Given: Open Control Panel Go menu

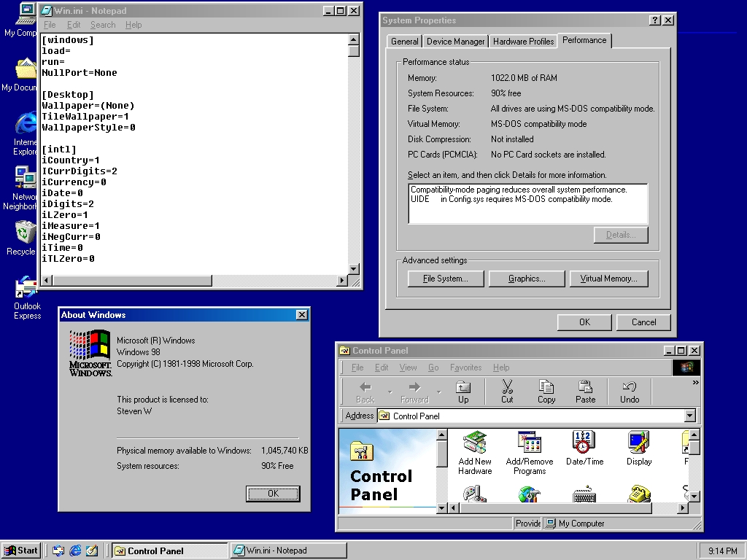Looking at the screenshot, I should [x=433, y=367].
